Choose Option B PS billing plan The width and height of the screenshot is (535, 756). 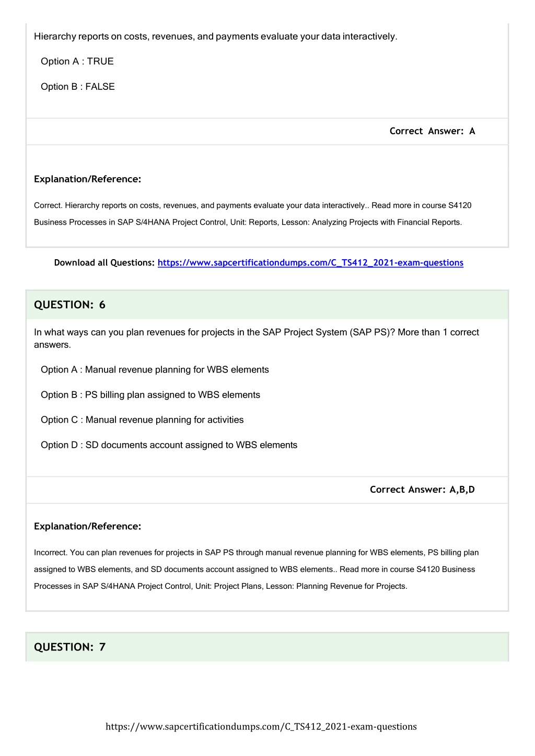[150, 395]
